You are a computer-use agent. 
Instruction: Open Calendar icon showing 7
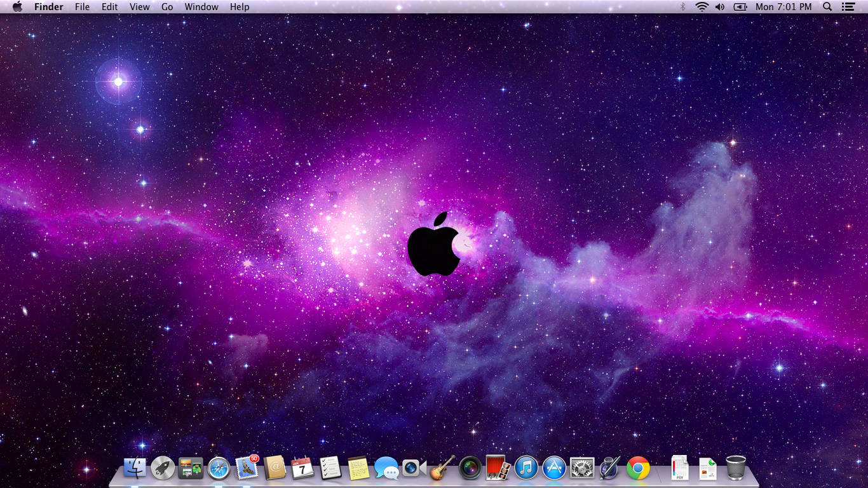tap(302, 468)
